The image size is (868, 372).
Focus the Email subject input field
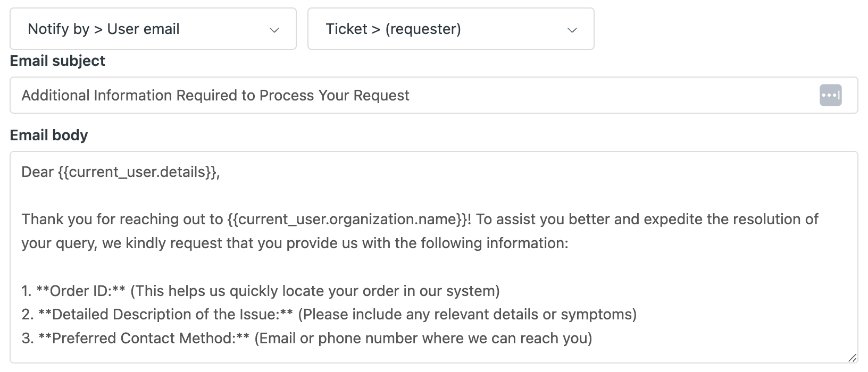point(415,96)
